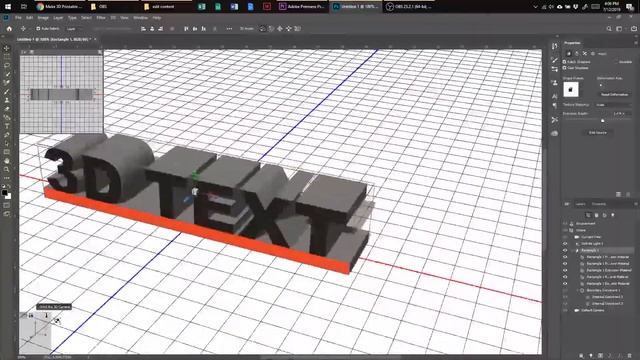Open the Filter menu

coord(101,18)
